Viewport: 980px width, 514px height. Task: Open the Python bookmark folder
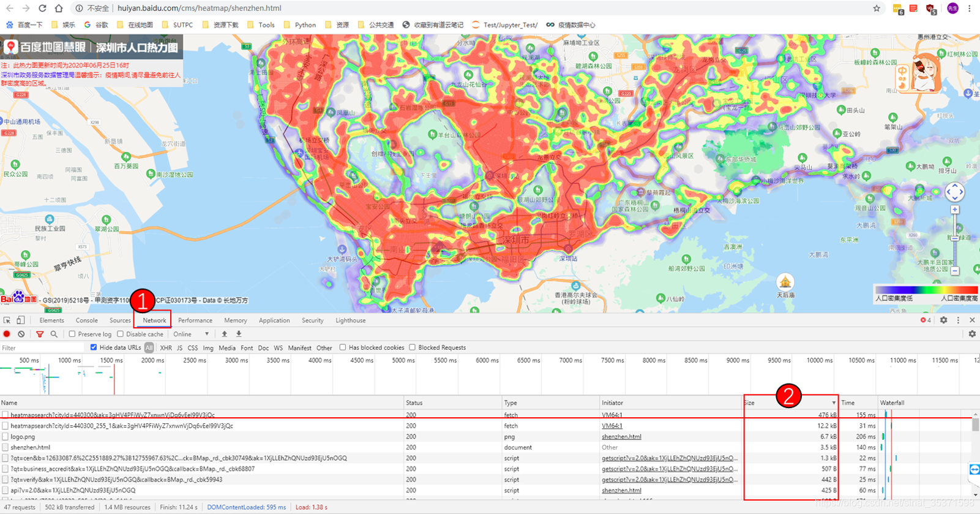[x=300, y=25]
